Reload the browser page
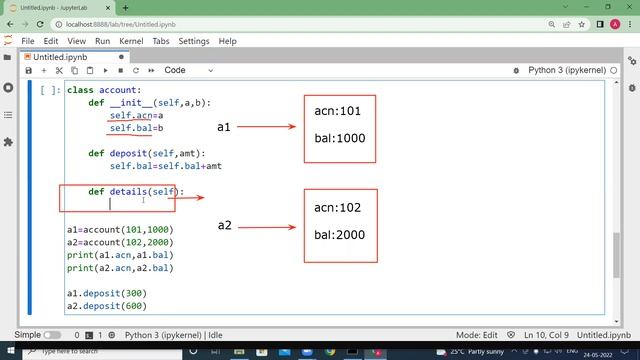640x360 pixels. [x=40, y=24]
